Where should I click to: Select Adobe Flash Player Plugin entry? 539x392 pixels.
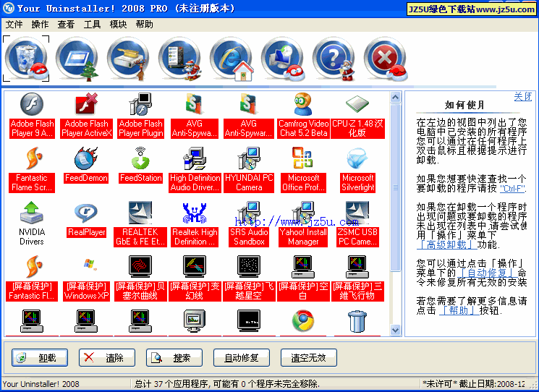[140, 116]
